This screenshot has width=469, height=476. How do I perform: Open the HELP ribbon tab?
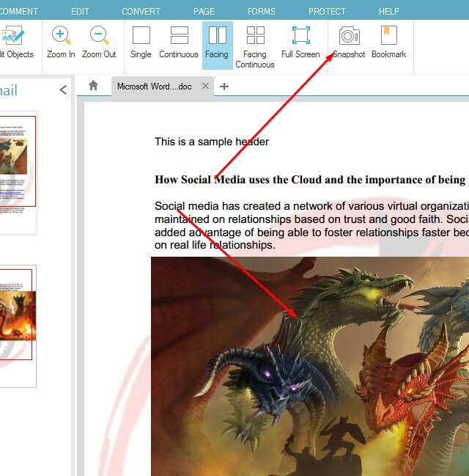pyautogui.click(x=388, y=12)
